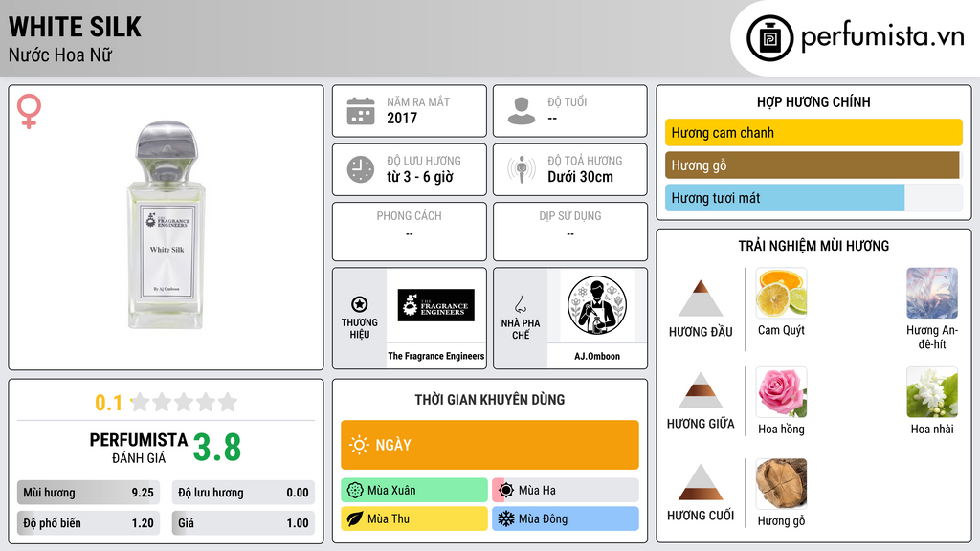Click the Giá 1.00 score bar
The width and height of the screenshot is (980, 551).
click(x=243, y=523)
